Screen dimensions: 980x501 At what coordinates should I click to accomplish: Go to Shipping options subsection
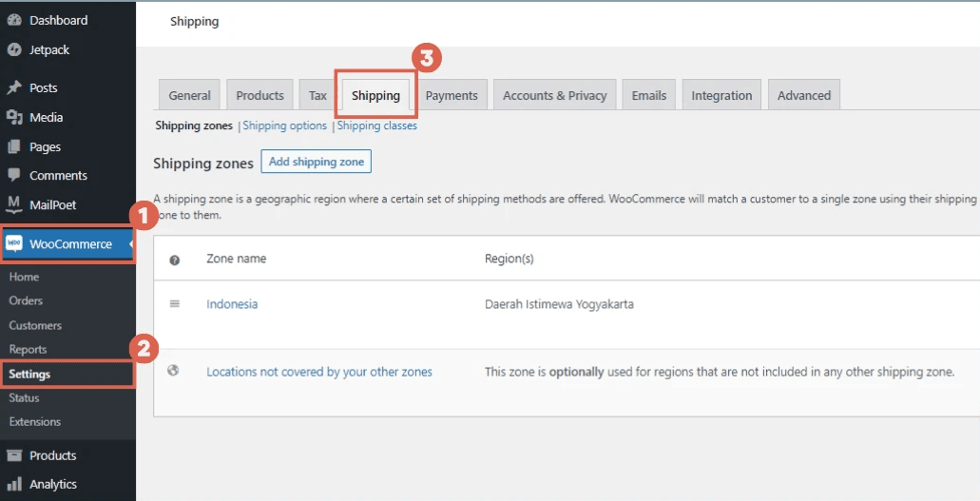(x=284, y=125)
